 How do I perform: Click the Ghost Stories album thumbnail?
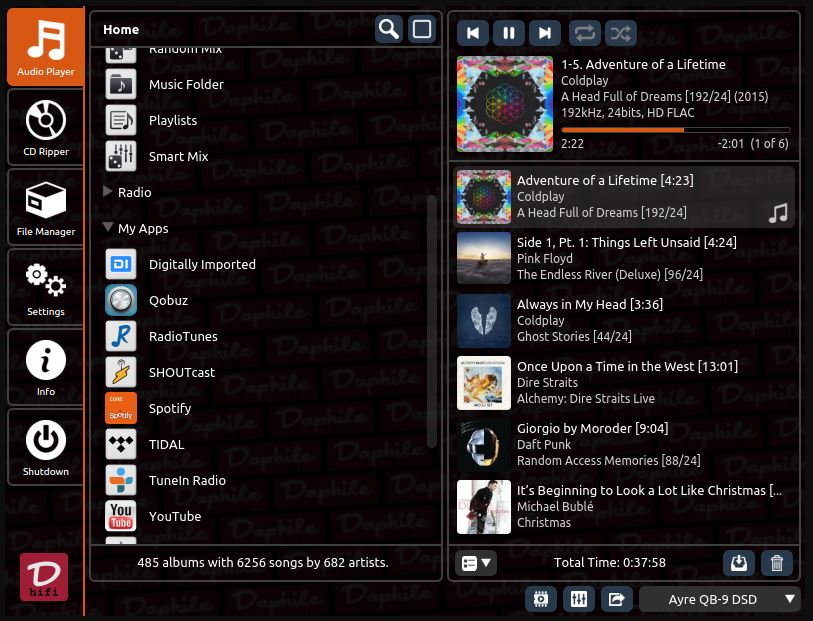(x=484, y=320)
